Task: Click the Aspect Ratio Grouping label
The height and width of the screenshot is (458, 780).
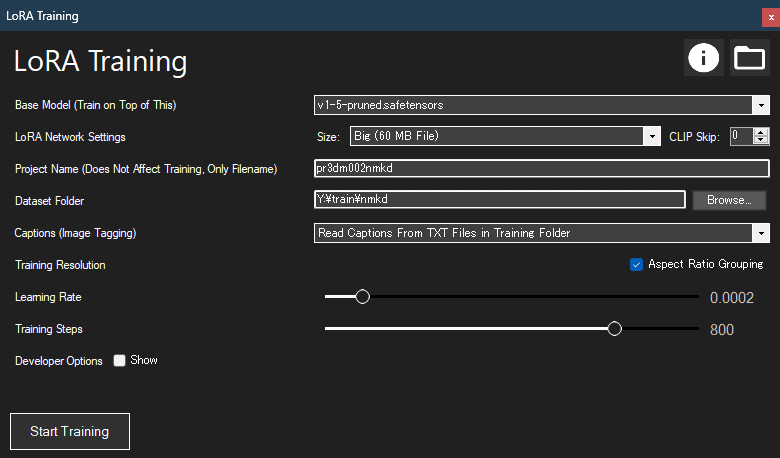Action: pyautogui.click(x=705, y=264)
